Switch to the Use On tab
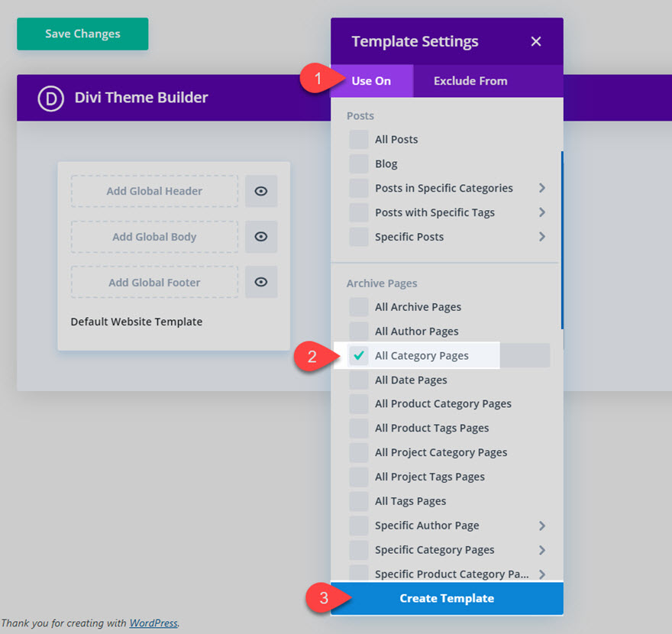Screen dimensions: 672x634 point(372,81)
